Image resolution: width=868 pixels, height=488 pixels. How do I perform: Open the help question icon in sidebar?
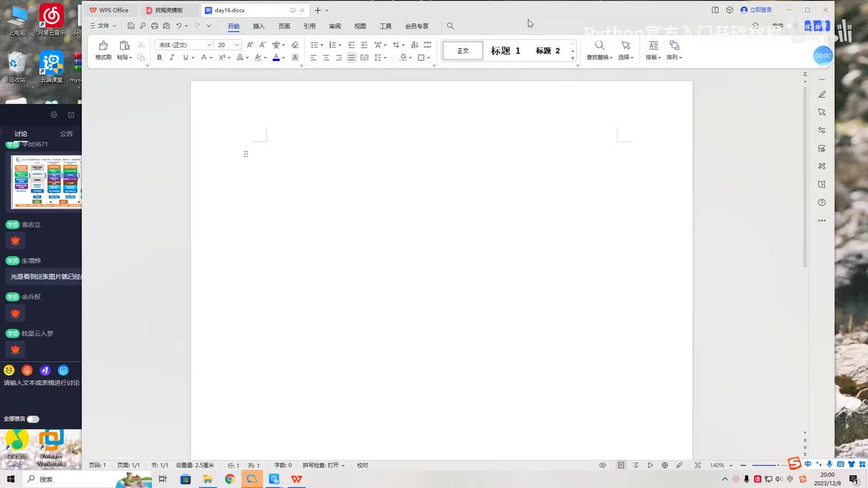(x=822, y=202)
